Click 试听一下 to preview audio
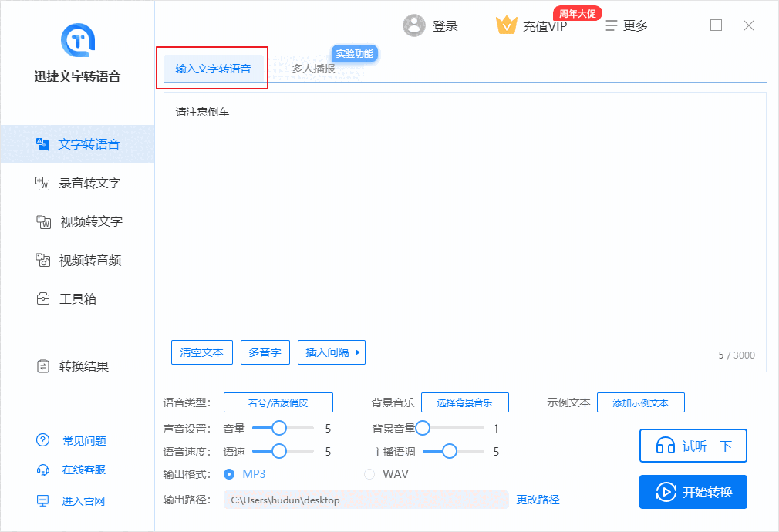The height and width of the screenshot is (532, 779). click(693, 446)
